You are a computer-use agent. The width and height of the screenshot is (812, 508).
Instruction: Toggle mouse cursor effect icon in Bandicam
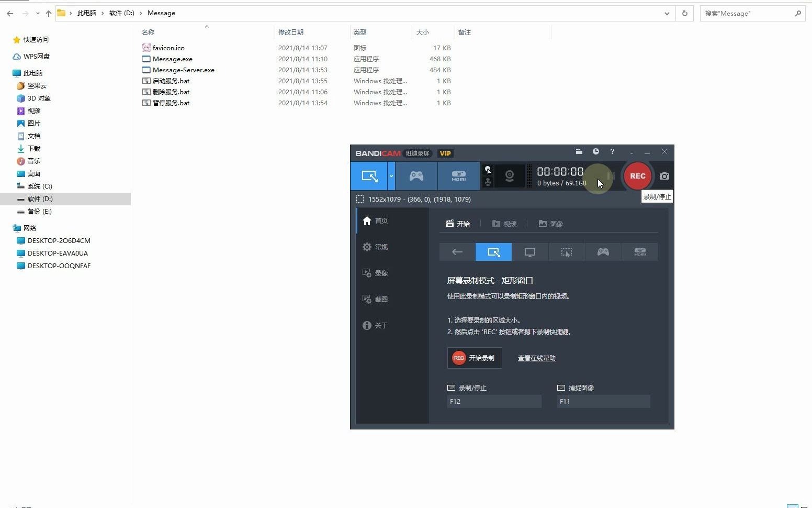pyautogui.click(x=488, y=170)
